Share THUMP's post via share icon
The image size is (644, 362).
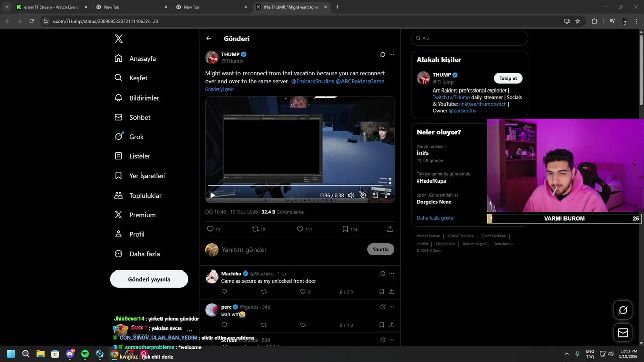point(390,229)
